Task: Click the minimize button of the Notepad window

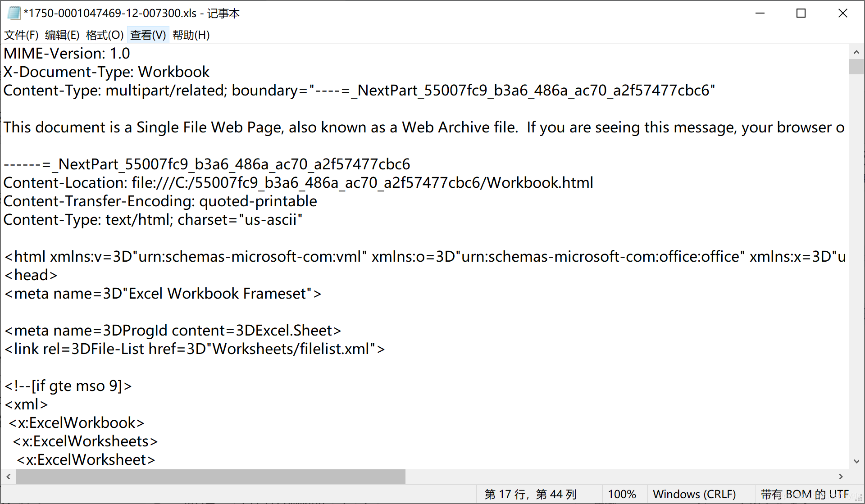Action: (760, 13)
